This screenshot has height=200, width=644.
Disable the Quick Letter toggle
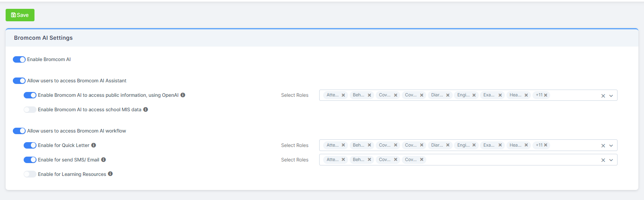coord(30,145)
